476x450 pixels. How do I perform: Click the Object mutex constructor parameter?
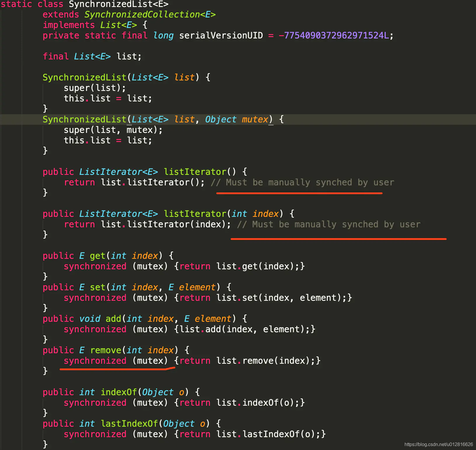[x=236, y=119]
